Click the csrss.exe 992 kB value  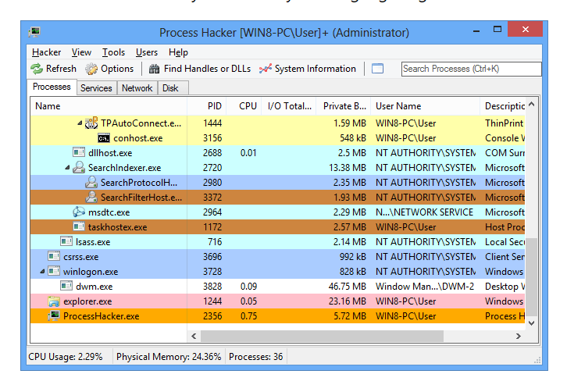click(x=352, y=257)
